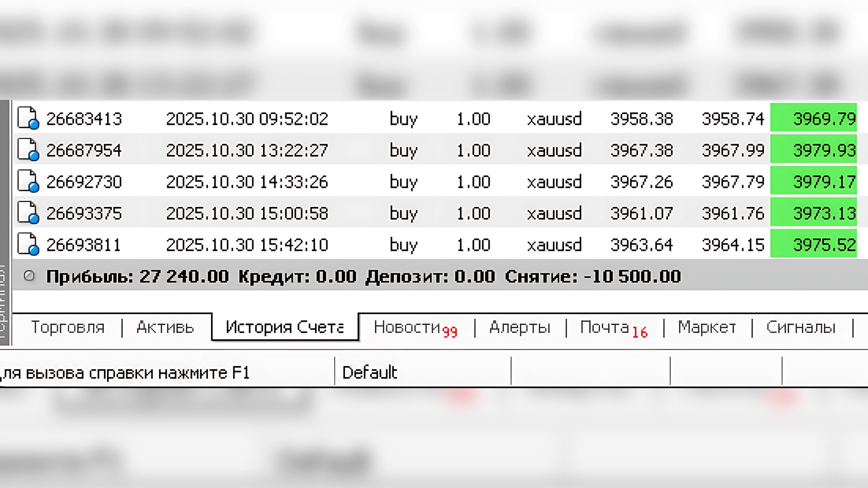The width and height of the screenshot is (868, 488).
Task: Open the Новости tab
Action: pos(415,328)
